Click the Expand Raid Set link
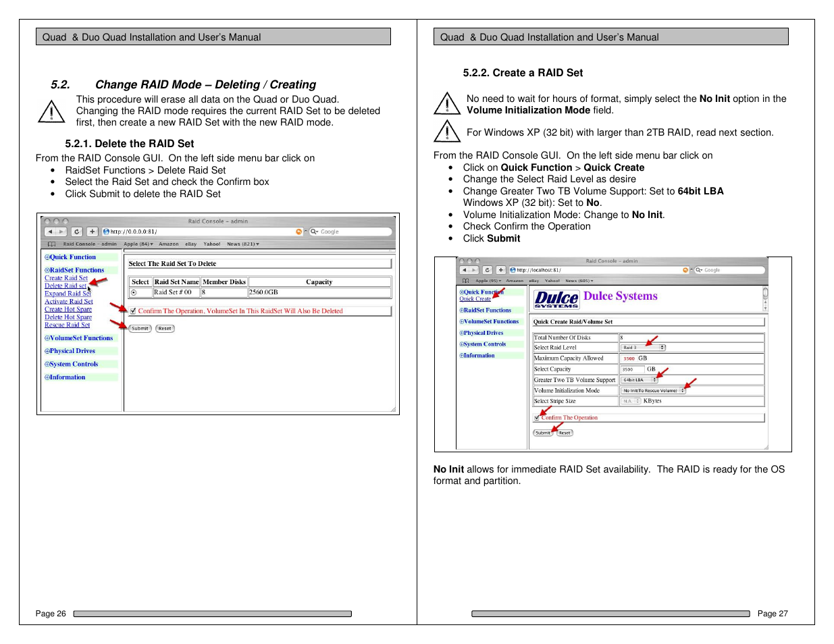The image size is (834, 644). click(x=68, y=294)
